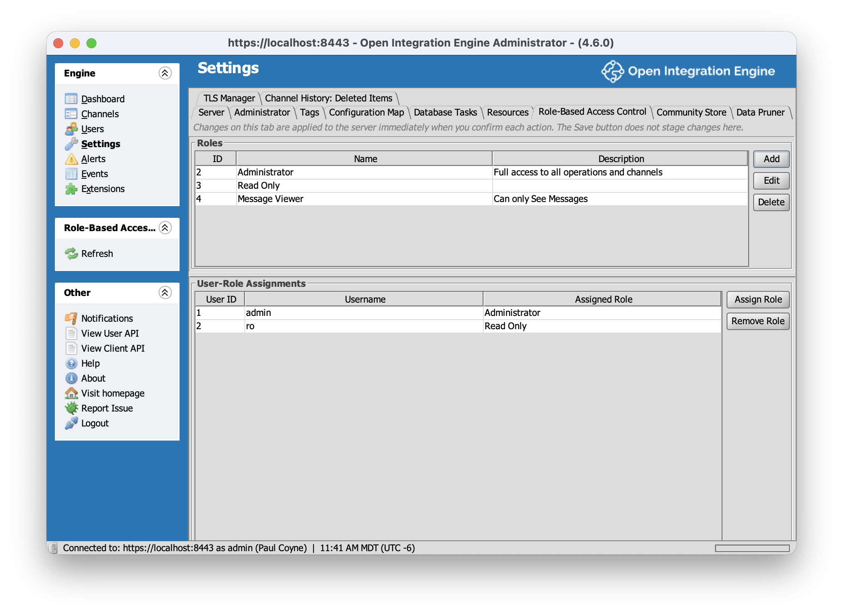This screenshot has width=843, height=616.
Task: Click the View User API document icon
Action: [71, 333]
